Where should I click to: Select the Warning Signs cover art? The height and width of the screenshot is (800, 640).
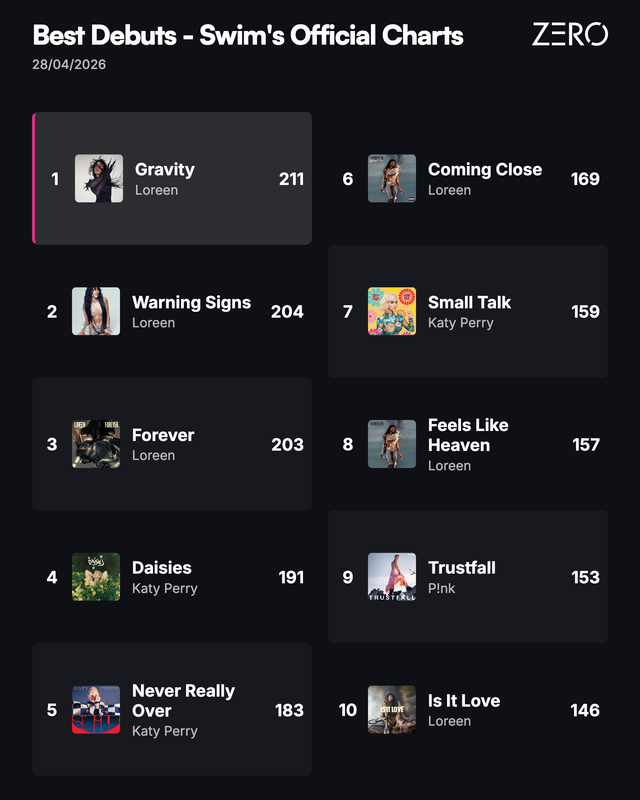96,311
